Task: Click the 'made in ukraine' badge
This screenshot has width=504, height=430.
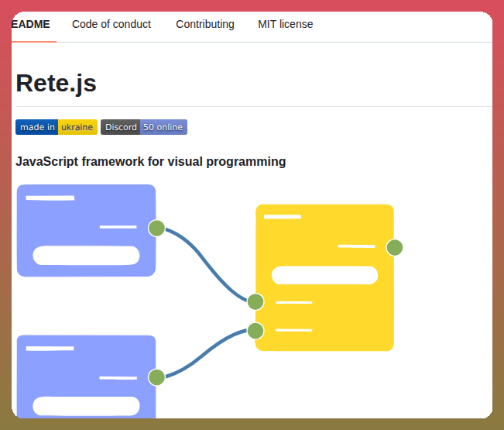Action: click(x=57, y=127)
